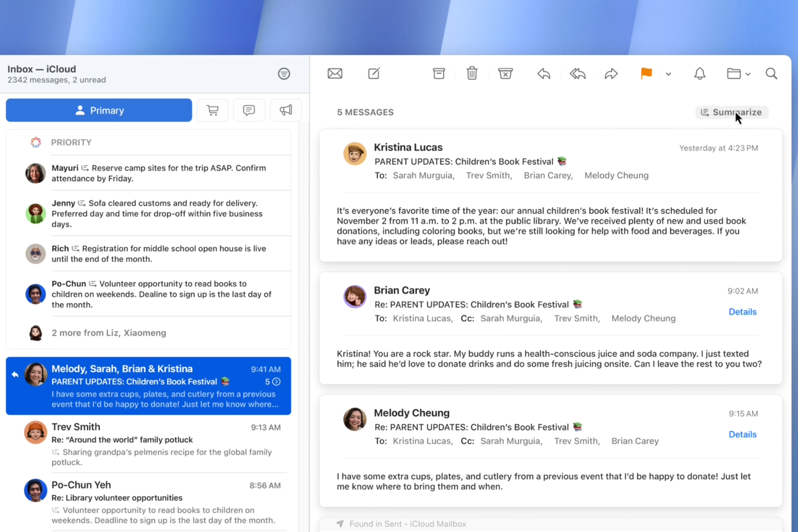Open the search magnifier icon

coord(771,74)
